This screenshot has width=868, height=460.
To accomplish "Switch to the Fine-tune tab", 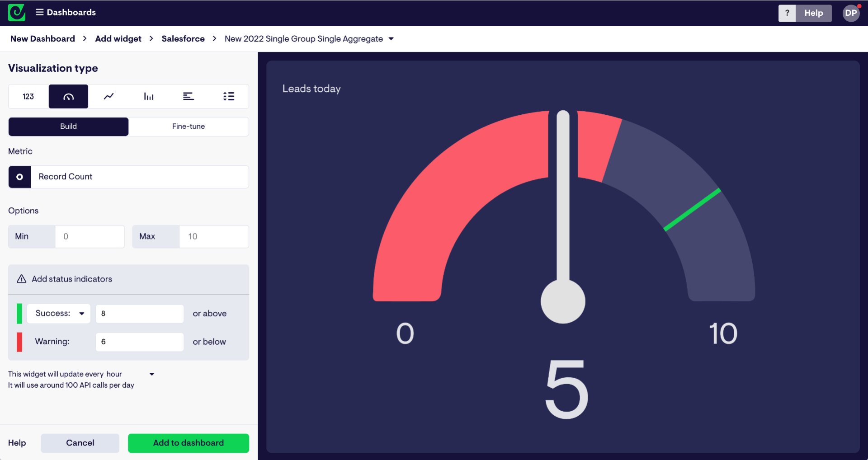I will (x=189, y=127).
